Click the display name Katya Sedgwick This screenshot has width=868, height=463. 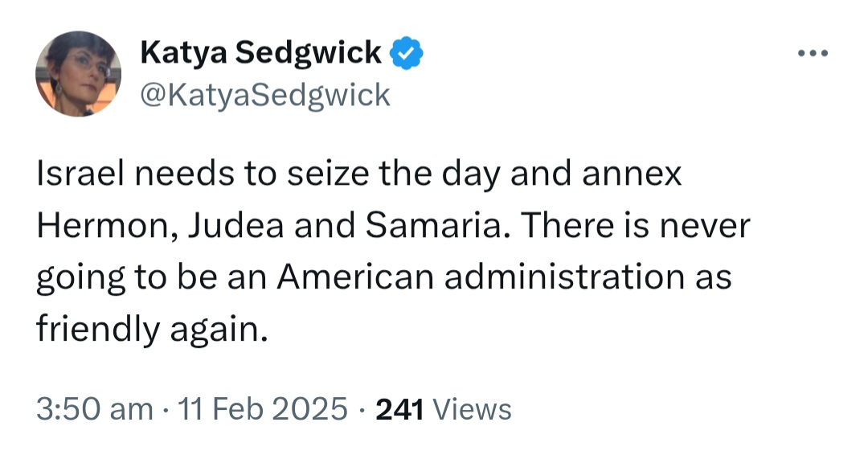tap(260, 52)
